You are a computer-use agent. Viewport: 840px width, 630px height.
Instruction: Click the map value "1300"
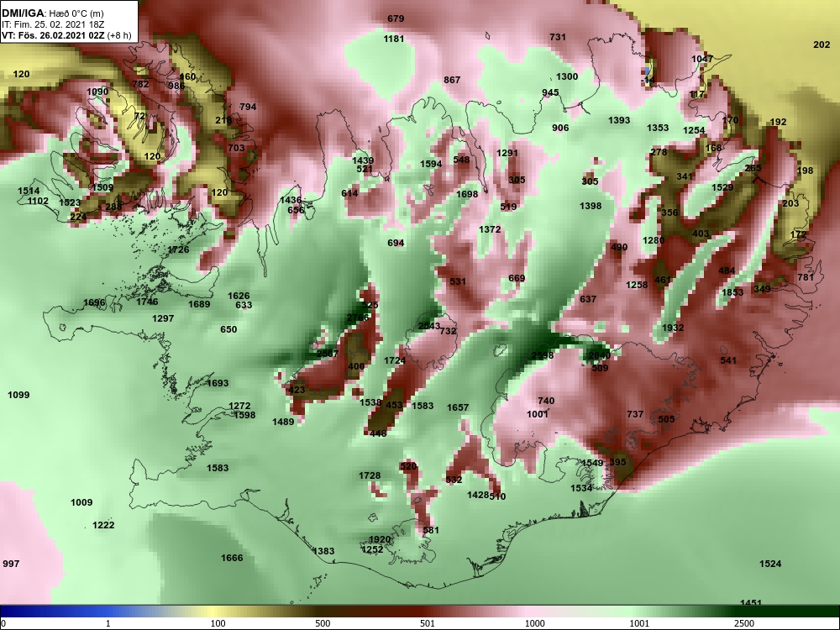point(567,76)
